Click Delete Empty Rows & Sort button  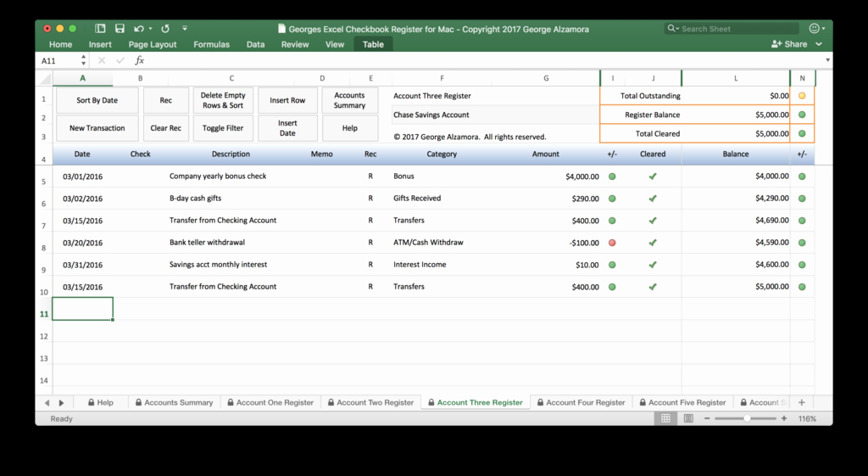(x=223, y=100)
